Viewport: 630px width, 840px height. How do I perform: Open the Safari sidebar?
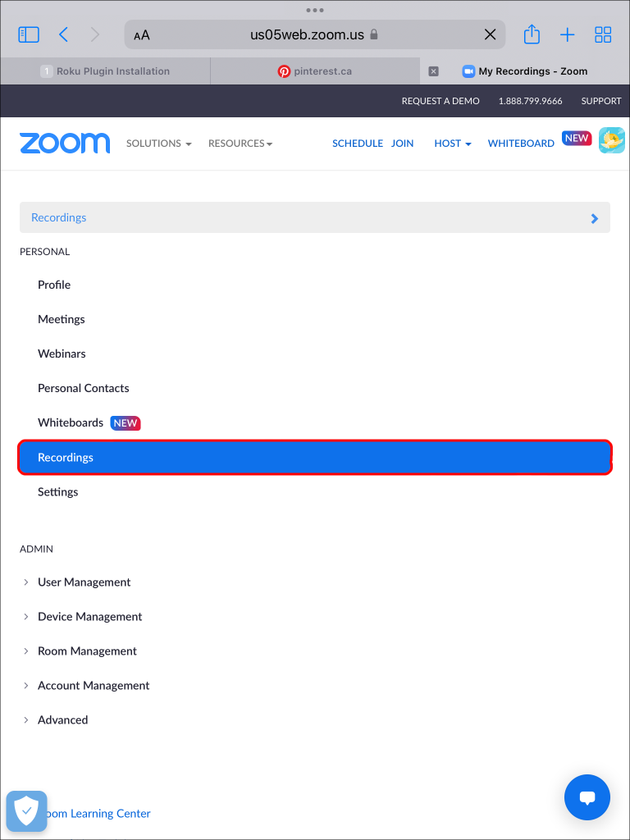[x=27, y=34]
